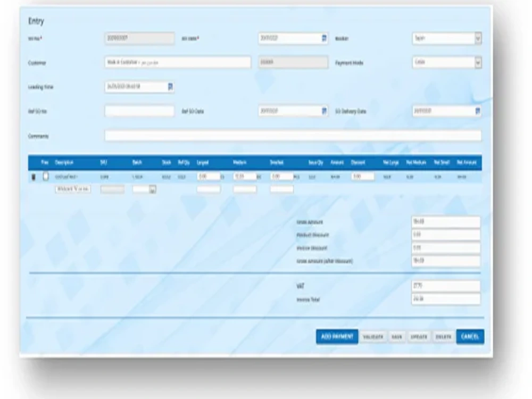
Task: Open the Ref SO Date calendar picker
Action: pyautogui.click(x=324, y=111)
